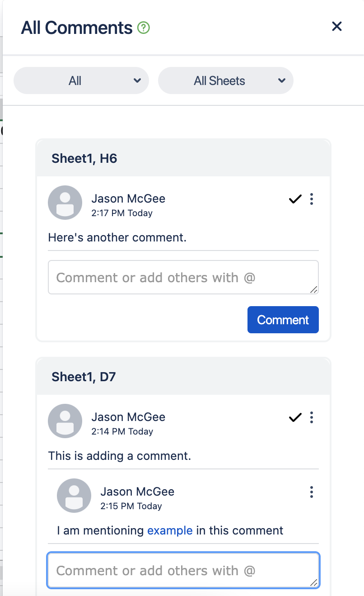Open the 'example' mention link

tap(170, 530)
